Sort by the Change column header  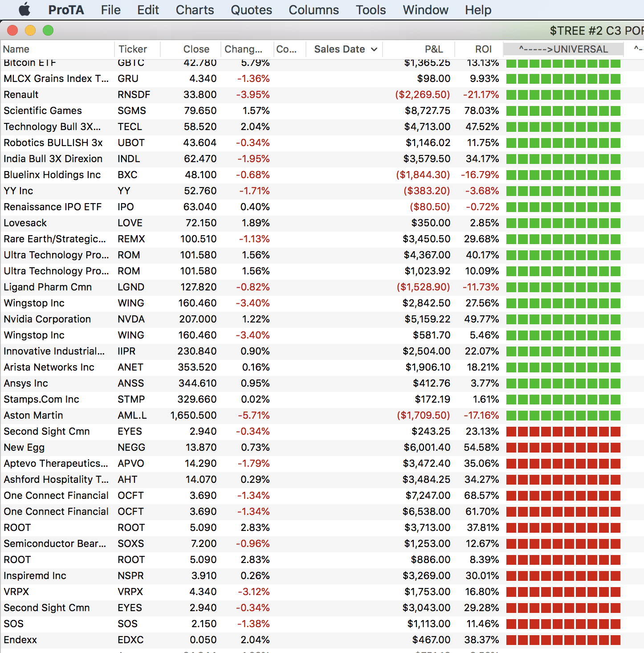(x=247, y=49)
